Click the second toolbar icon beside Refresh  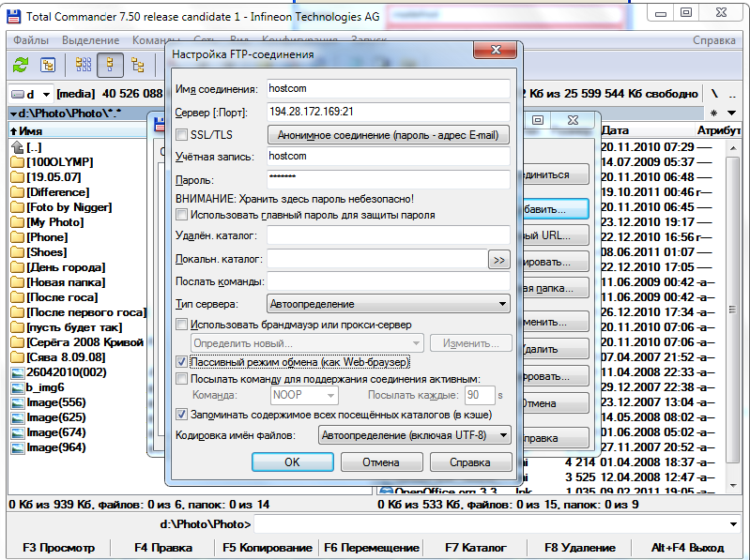pos(47,65)
